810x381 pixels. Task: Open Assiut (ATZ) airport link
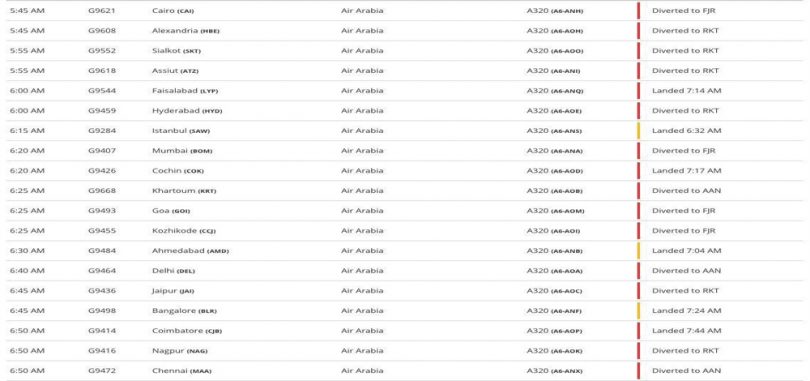pyautogui.click(x=175, y=71)
